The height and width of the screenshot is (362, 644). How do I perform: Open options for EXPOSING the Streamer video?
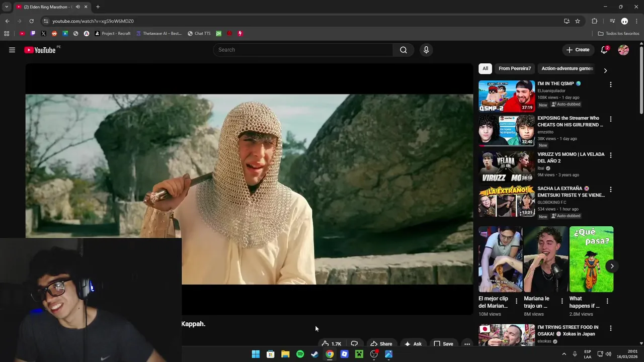point(610,119)
